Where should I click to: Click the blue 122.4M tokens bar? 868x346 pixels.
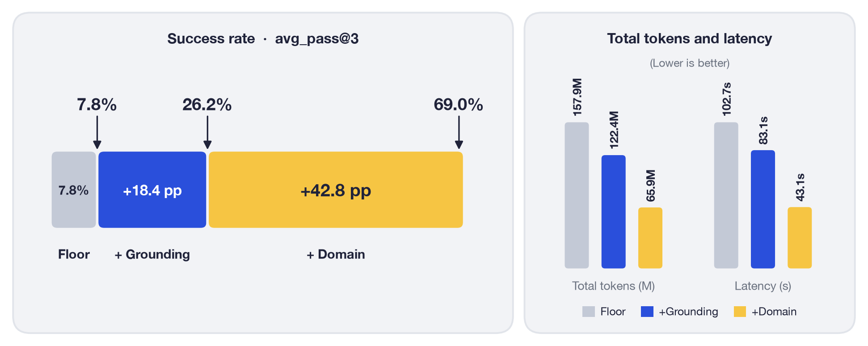point(613,212)
